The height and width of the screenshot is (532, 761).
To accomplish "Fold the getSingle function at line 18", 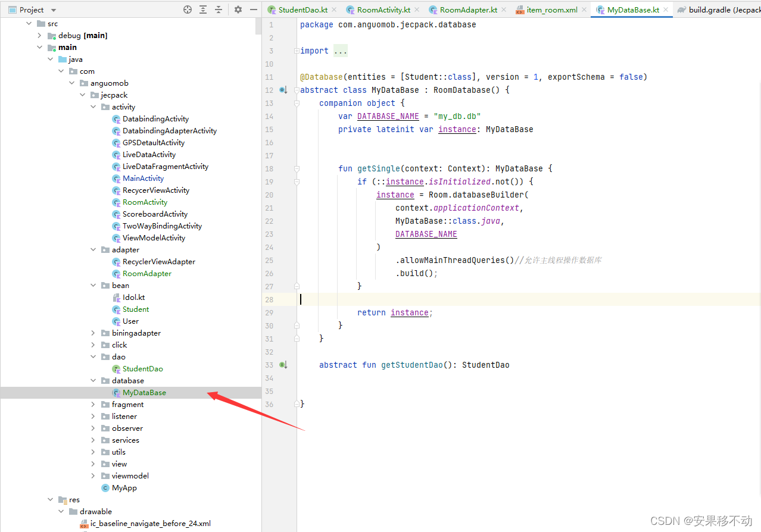I will [x=296, y=168].
